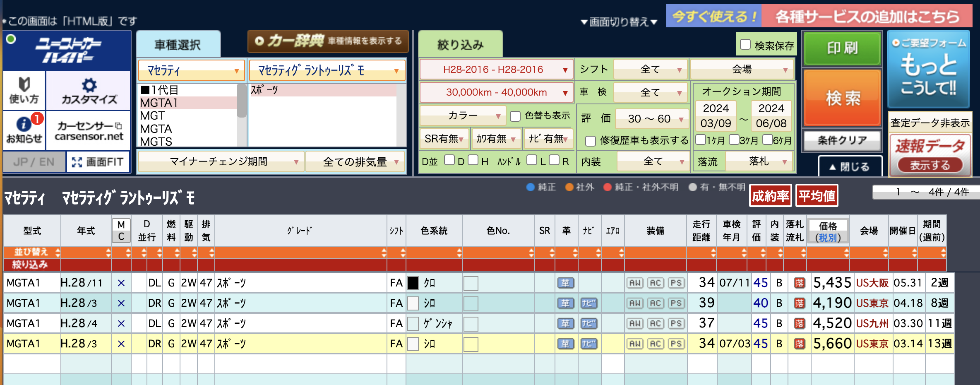980x385 pixels.
Task: Open the マイナーチェンジ期間 dropdown
Action: 221,162
